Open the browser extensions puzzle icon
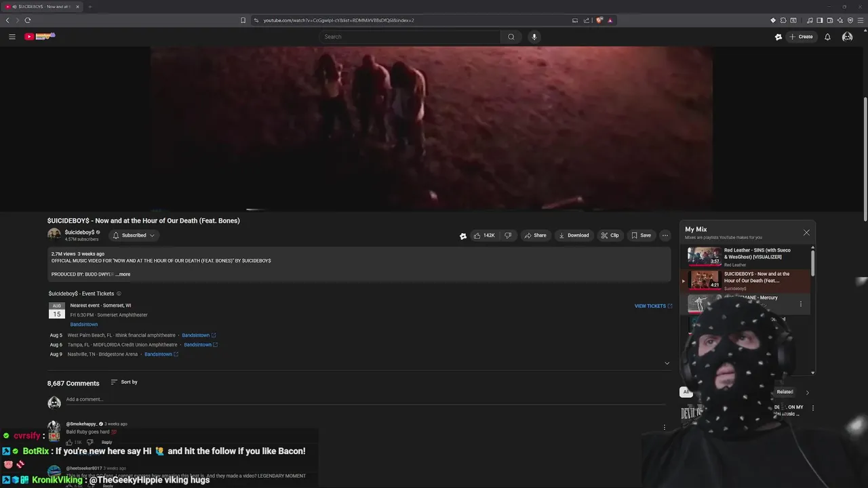868x488 pixels. click(783, 20)
